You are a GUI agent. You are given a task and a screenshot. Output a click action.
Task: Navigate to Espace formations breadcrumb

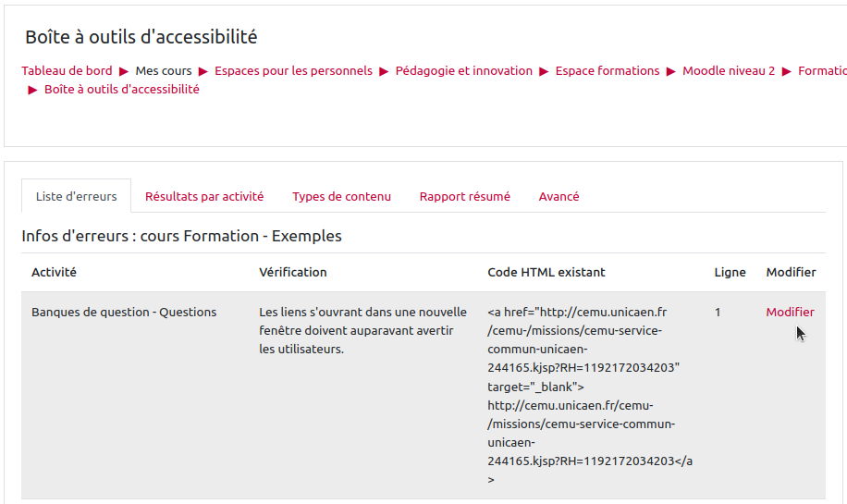click(608, 70)
